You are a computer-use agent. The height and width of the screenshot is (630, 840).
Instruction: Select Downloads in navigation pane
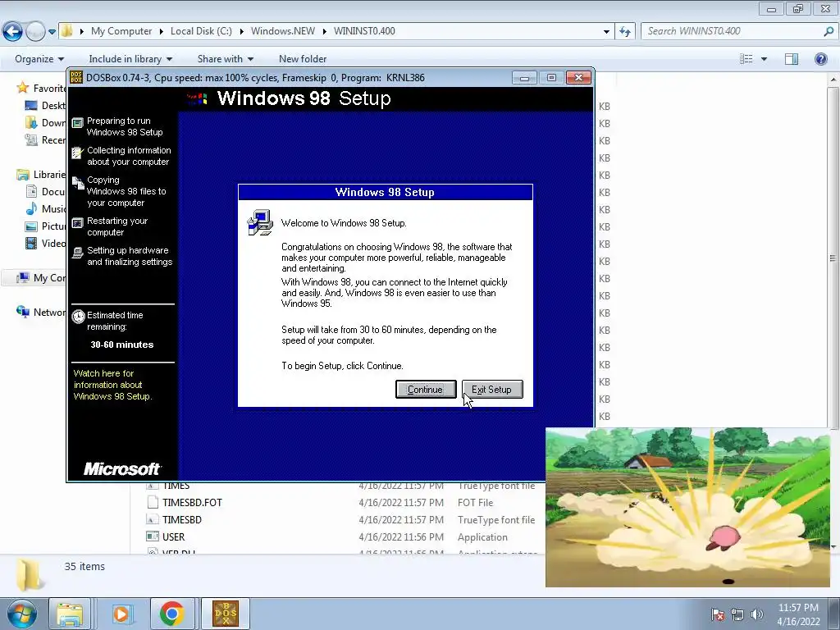coord(46,123)
